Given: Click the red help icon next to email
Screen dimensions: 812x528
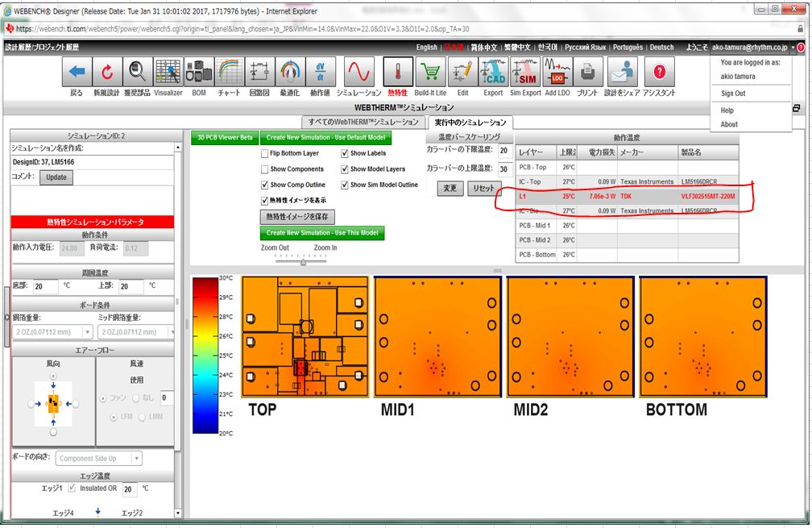Looking at the screenshot, I should coord(801,47).
